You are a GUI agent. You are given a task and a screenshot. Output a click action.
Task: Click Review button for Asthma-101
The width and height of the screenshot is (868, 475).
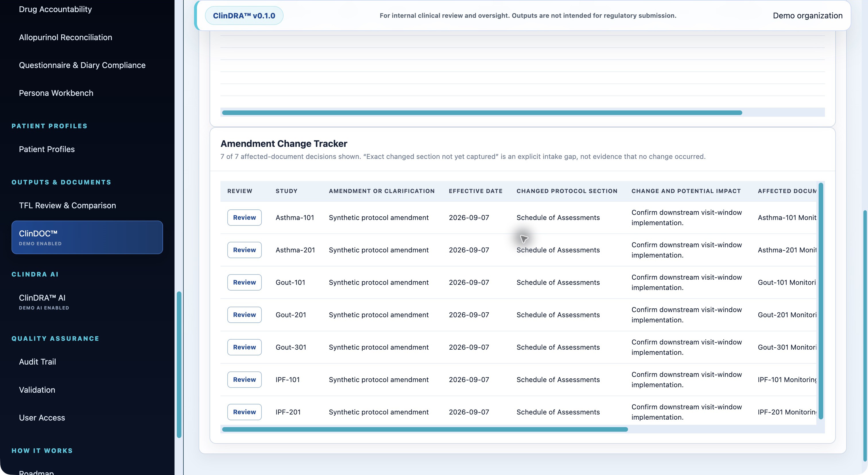pos(244,217)
